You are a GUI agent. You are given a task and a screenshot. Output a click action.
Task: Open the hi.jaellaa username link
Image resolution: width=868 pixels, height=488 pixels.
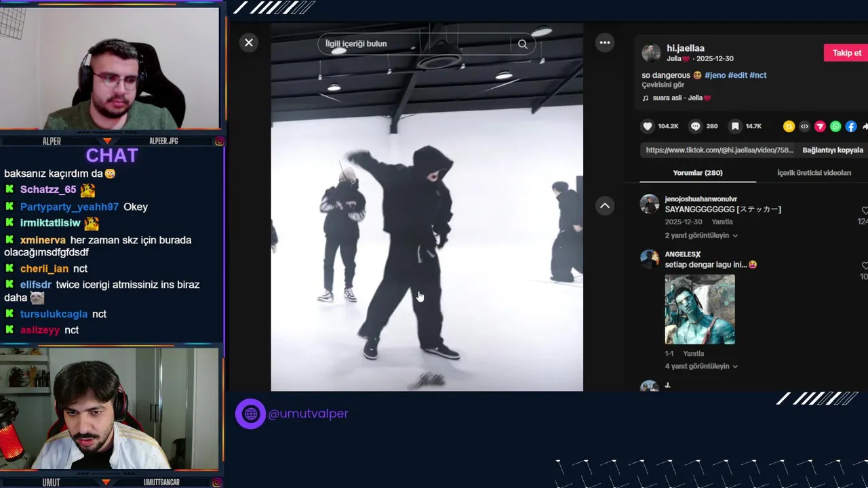point(686,48)
